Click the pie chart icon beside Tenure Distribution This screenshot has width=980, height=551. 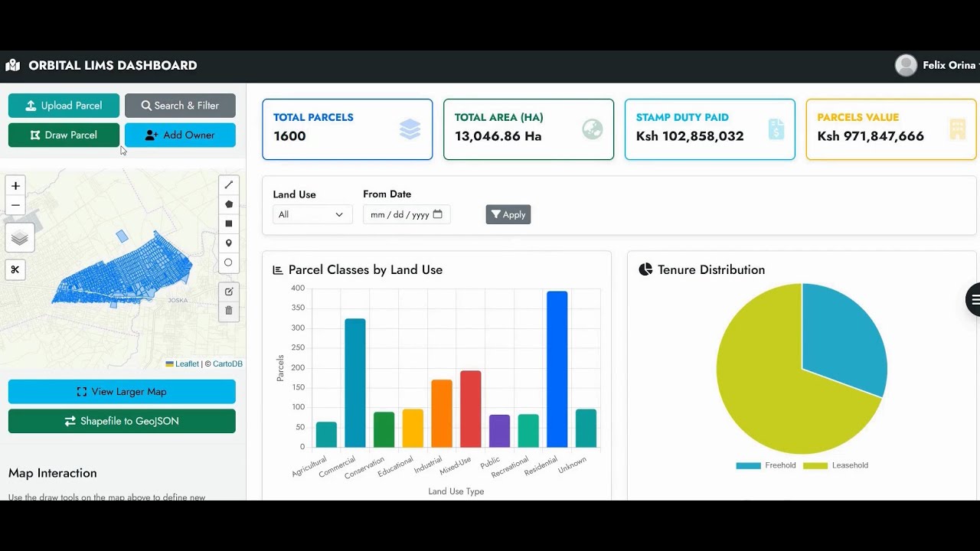pyautogui.click(x=645, y=269)
